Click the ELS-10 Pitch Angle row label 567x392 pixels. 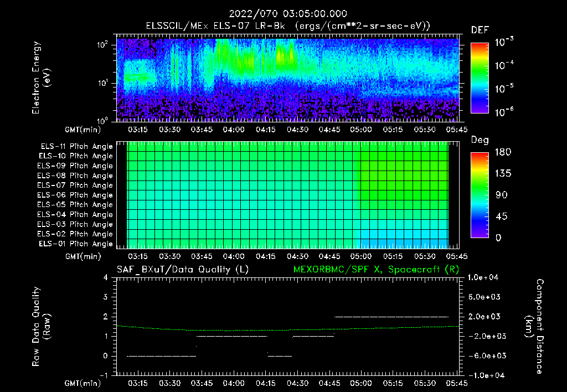coord(76,156)
